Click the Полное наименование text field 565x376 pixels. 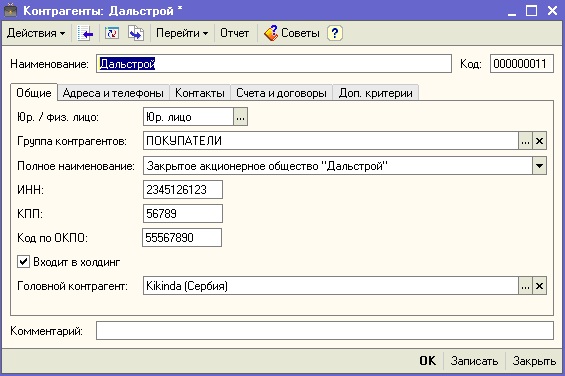(x=338, y=166)
